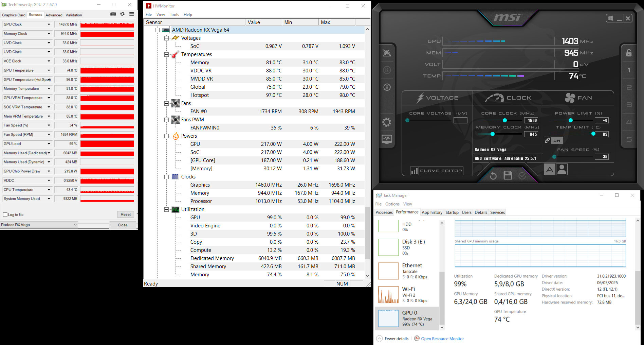Launch Kombustor with the K icon
644x345 pixels.
387,70
